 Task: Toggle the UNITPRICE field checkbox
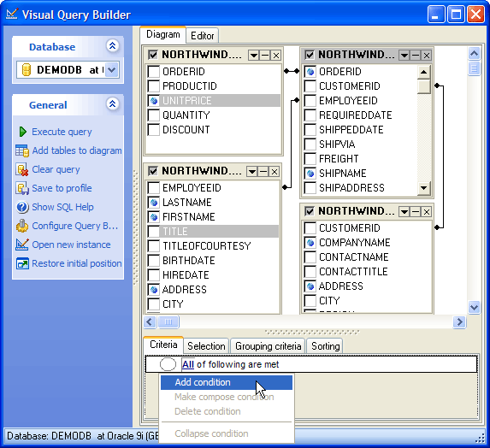(x=153, y=101)
